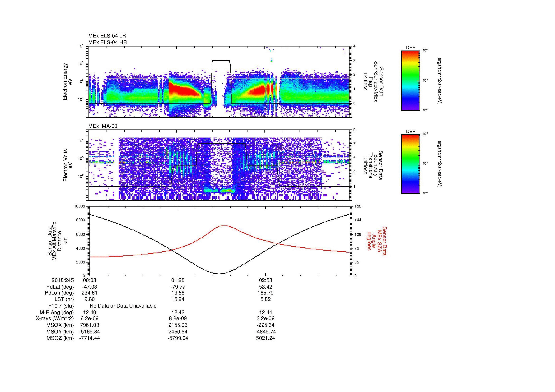Click the LST value '15.24'
555x392 pixels.
(178, 299)
